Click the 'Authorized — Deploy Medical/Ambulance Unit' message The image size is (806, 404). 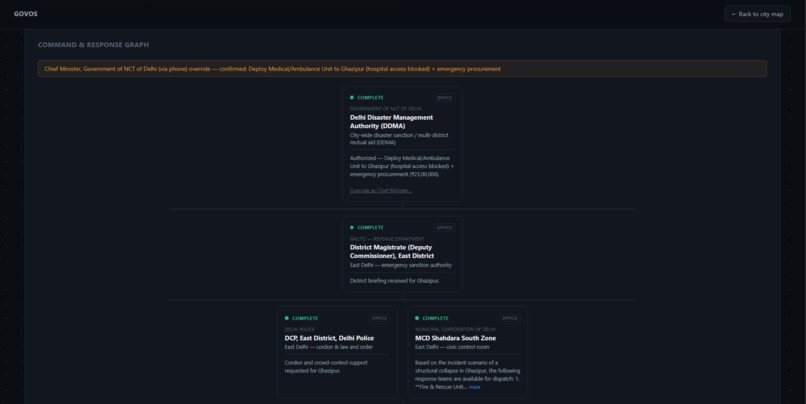point(401,166)
